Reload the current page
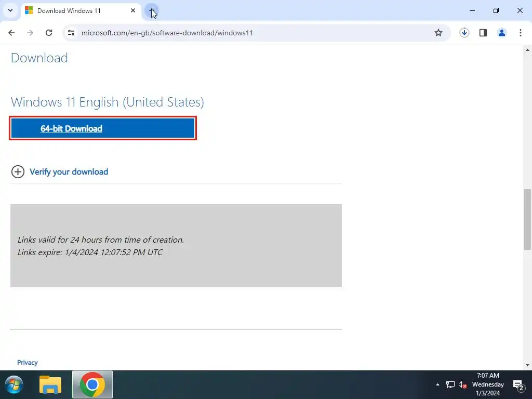Viewport: 532px width, 399px height. [x=49, y=33]
